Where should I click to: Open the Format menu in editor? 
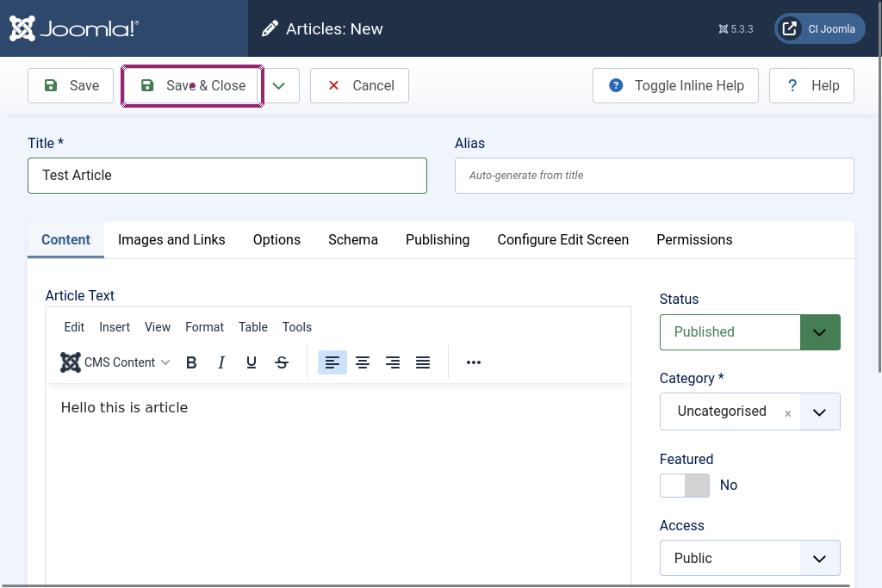204,327
